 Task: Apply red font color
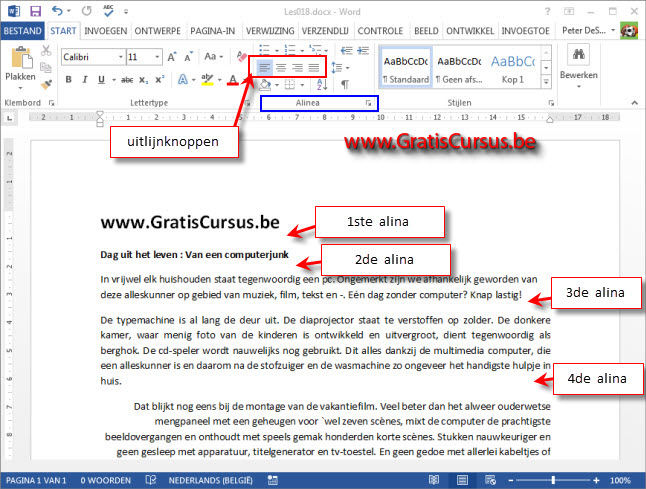tap(233, 80)
